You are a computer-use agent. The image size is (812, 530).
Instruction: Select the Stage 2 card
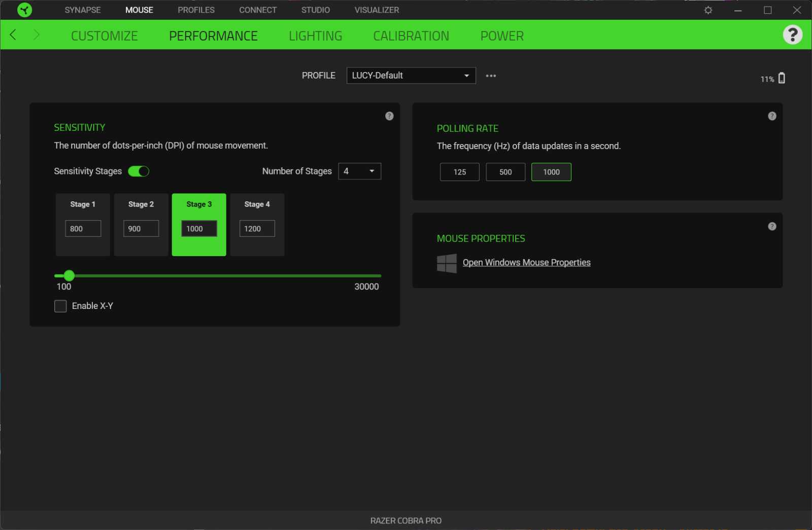141,225
